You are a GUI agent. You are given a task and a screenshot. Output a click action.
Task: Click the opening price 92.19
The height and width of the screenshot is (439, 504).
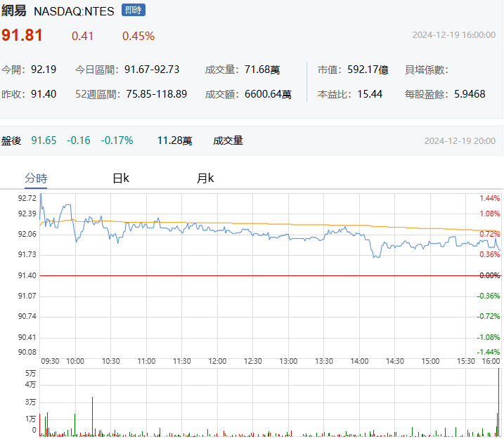44,70
